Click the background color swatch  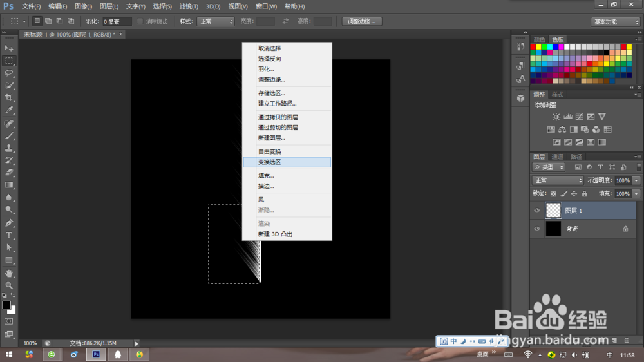(x=13, y=311)
